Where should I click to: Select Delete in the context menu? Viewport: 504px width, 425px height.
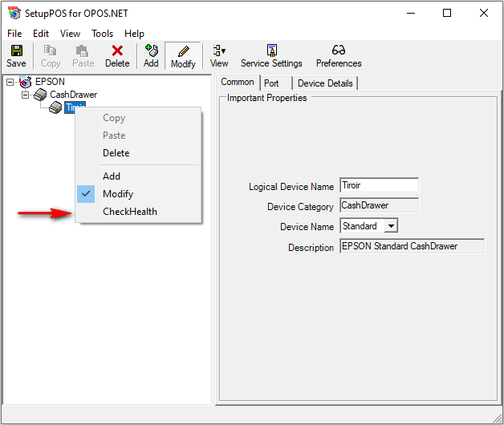[116, 153]
